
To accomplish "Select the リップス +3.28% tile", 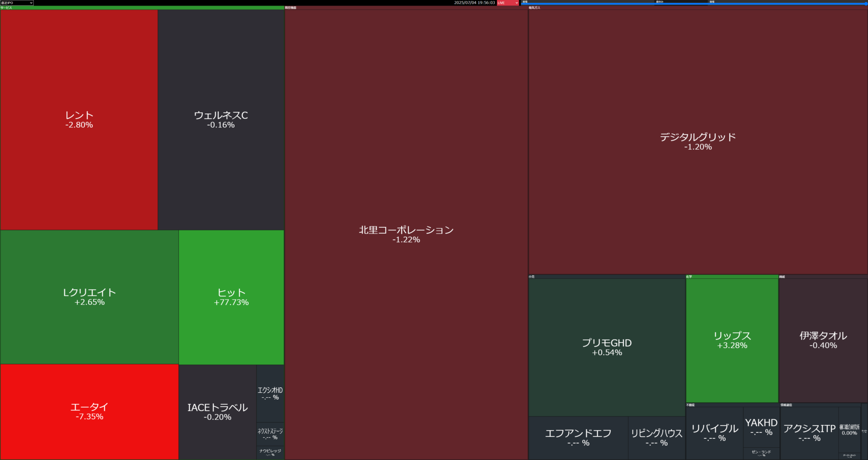I will [732, 340].
